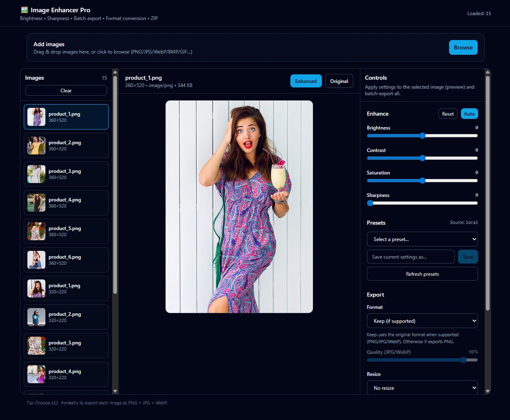
Task: Open the Select a preset dropdown
Action: point(422,239)
